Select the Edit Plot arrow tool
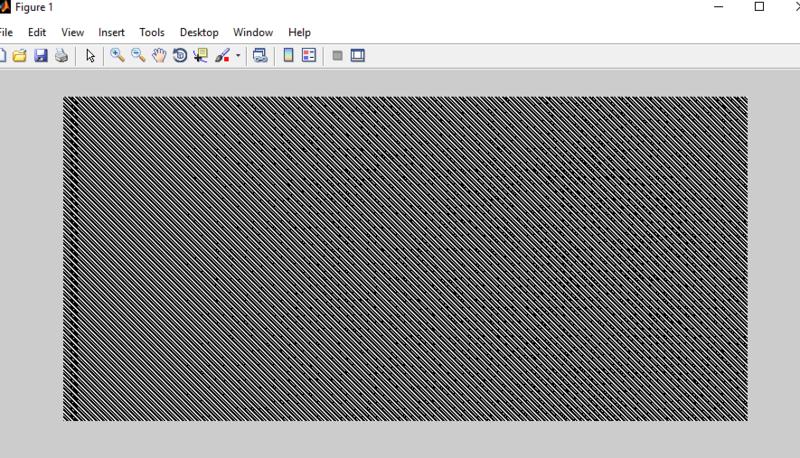800x458 pixels. [90, 56]
